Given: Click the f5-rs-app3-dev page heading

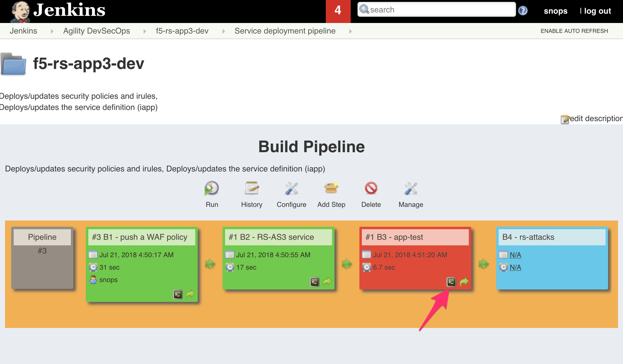Looking at the screenshot, I should pyautogui.click(x=89, y=64).
